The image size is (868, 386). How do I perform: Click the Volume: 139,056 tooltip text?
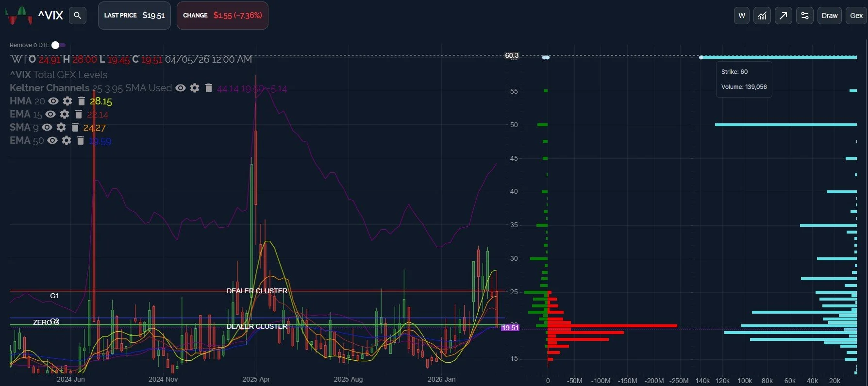tap(744, 87)
